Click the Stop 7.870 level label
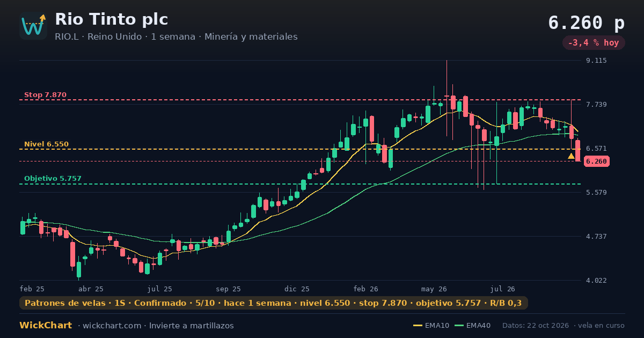The width and height of the screenshot is (644, 338). 46,95
